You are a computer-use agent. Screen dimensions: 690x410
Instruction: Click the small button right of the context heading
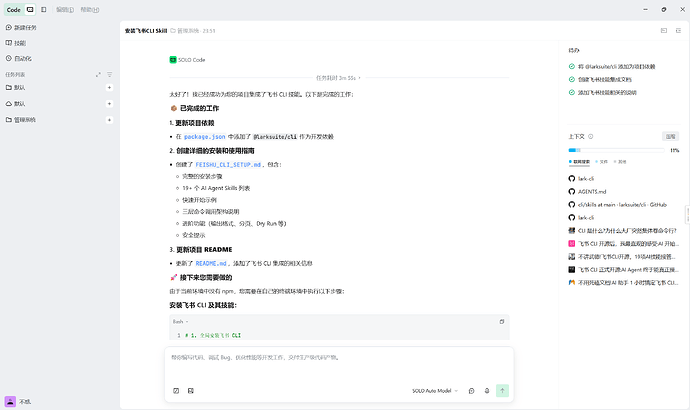point(670,136)
